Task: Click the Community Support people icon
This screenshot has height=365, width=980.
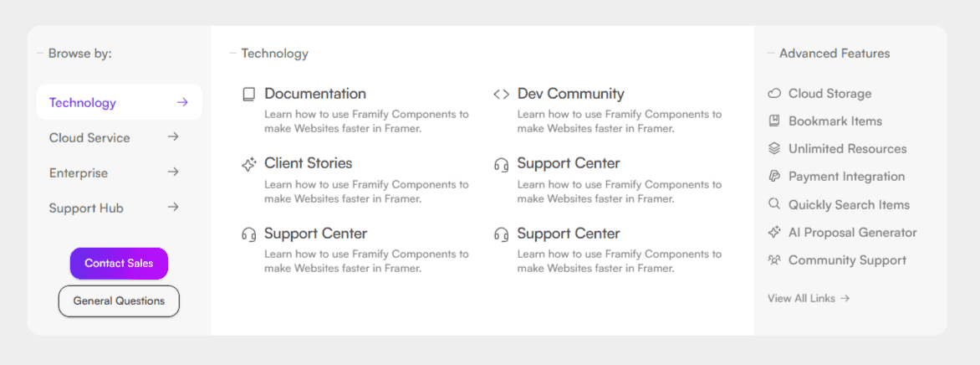Action: (x=774, y=260)
